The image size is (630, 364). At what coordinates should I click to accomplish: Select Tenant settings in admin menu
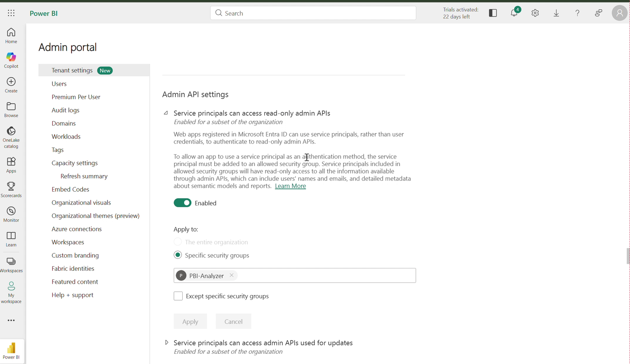(x=94, y=70)
